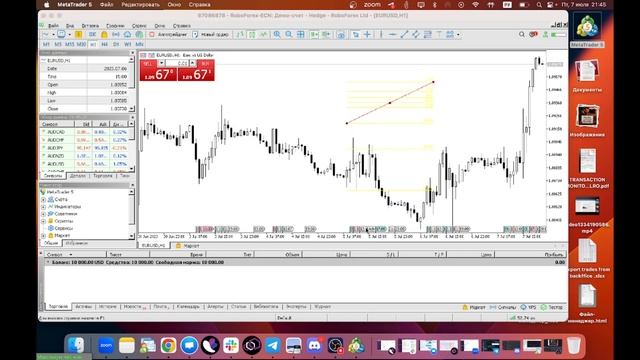Viewport: 640px width, 360px height.
Task: Open the Сервис menu
Action: pos(139,26)
